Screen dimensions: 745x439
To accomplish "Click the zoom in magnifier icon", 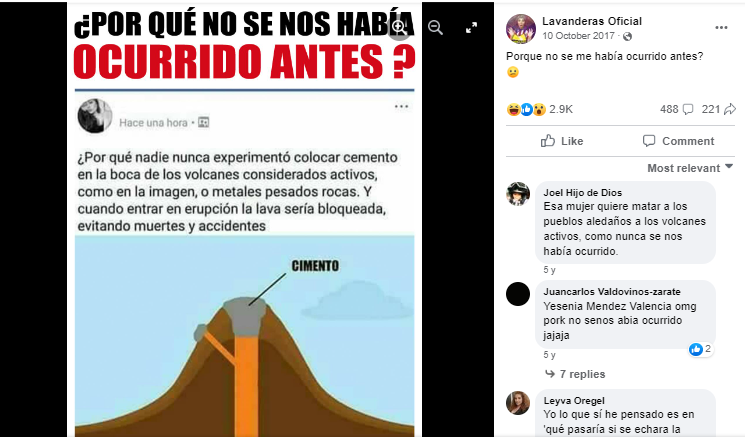I will pyautogui.click(x=399, y=28).
